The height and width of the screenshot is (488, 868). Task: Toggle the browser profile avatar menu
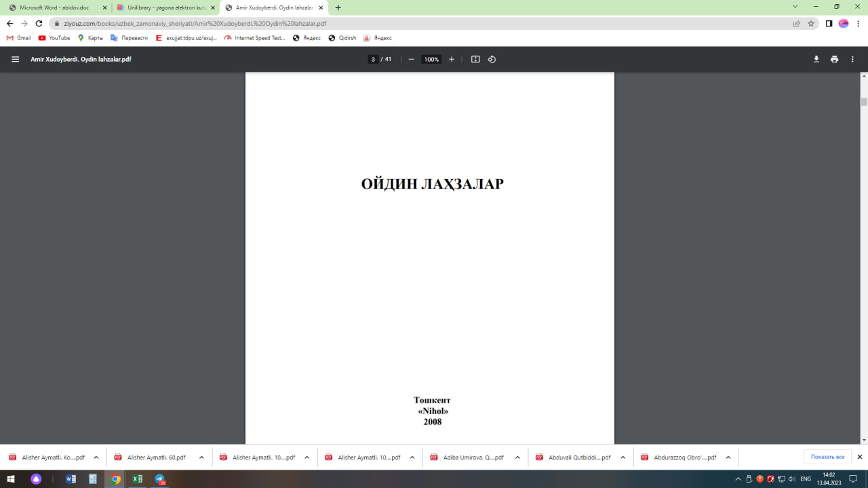843,22
